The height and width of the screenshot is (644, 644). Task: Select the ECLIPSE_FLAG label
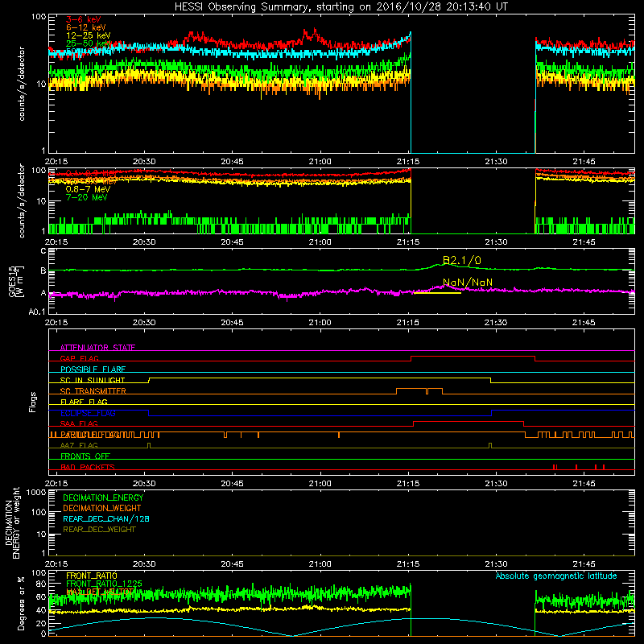click(x=88, y=413)
